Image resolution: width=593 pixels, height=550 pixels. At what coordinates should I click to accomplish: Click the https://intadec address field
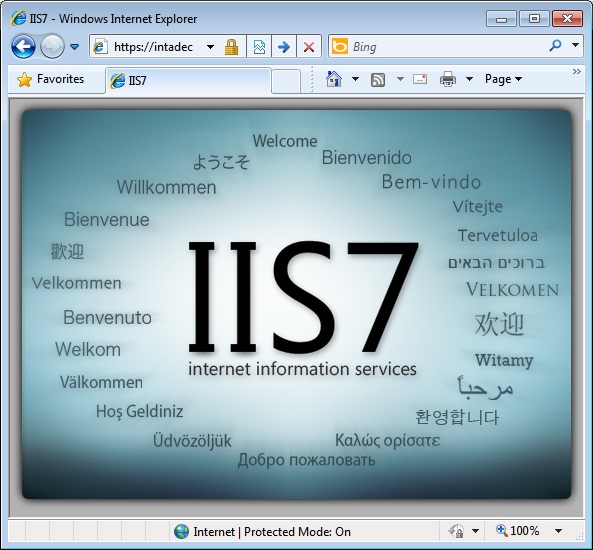pos(153,47)
